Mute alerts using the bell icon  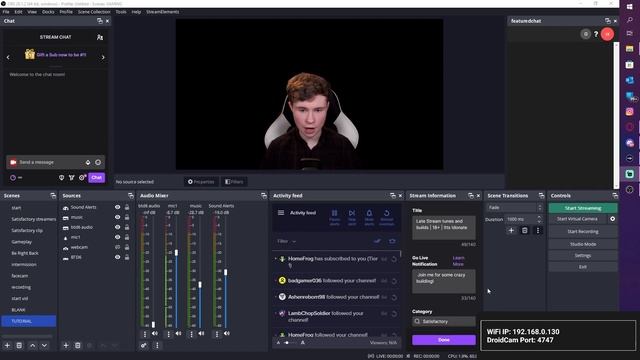pos(369,217)
